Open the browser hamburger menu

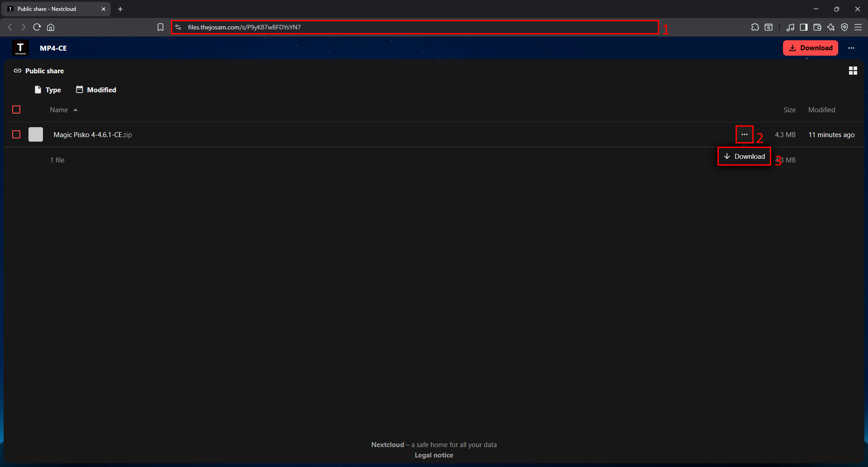point(859,27)
